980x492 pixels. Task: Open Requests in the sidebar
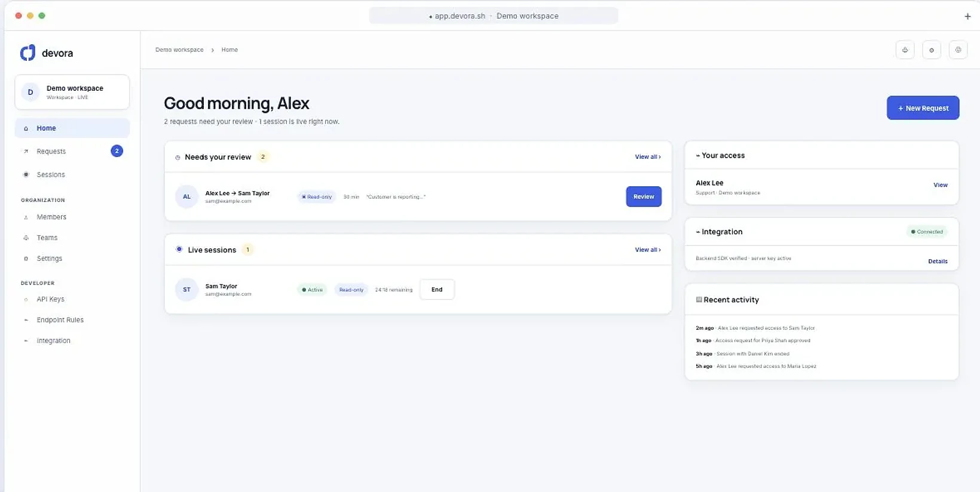pyautogui.click(x=72, y=151)
